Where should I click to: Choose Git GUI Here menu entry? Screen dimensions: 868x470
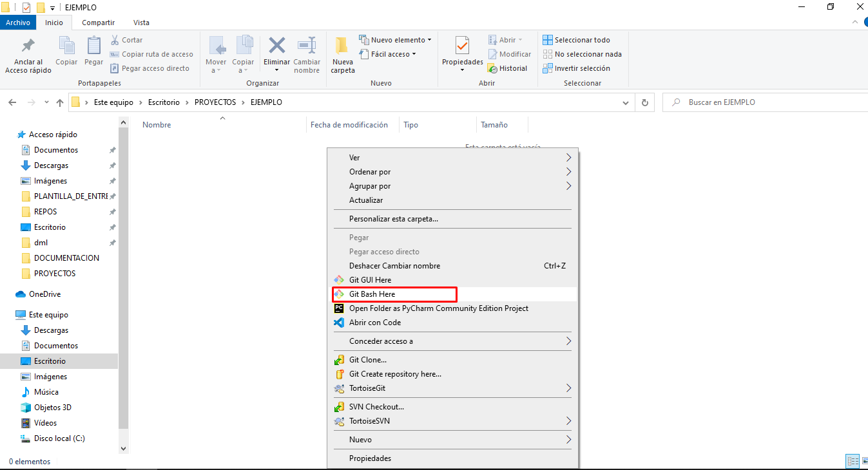(x=452, y=280)
